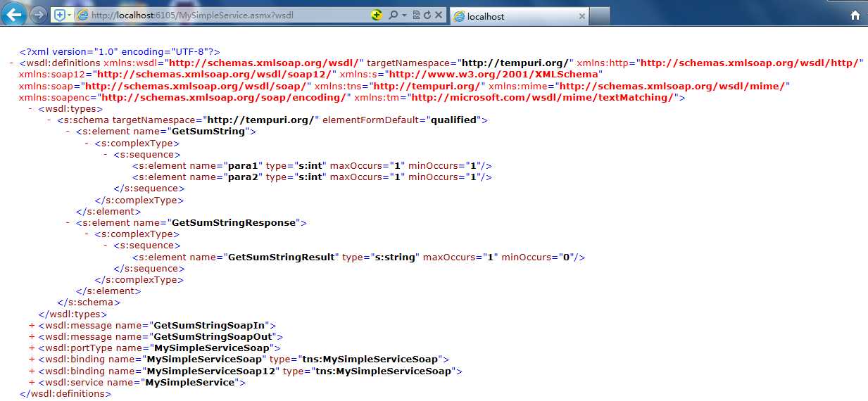
Task: Click the xmlns:mime namespace value
Action: pos(674,86)
